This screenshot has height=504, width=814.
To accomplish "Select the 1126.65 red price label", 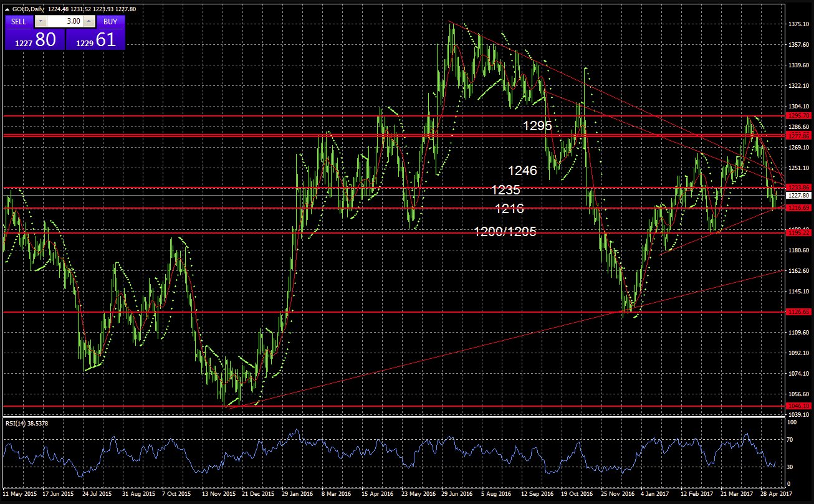I will (798, 312).
